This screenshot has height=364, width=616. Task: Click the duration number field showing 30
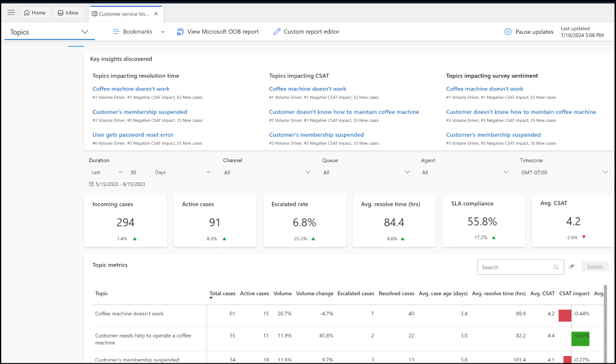point(139,172)
